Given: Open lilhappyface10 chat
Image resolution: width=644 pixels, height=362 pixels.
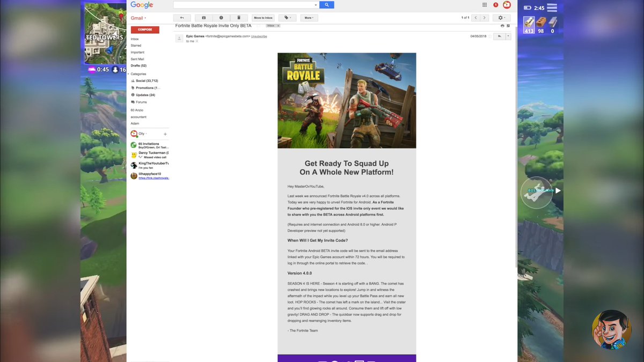Looking at the screenshot, I should tap(150, 176).
